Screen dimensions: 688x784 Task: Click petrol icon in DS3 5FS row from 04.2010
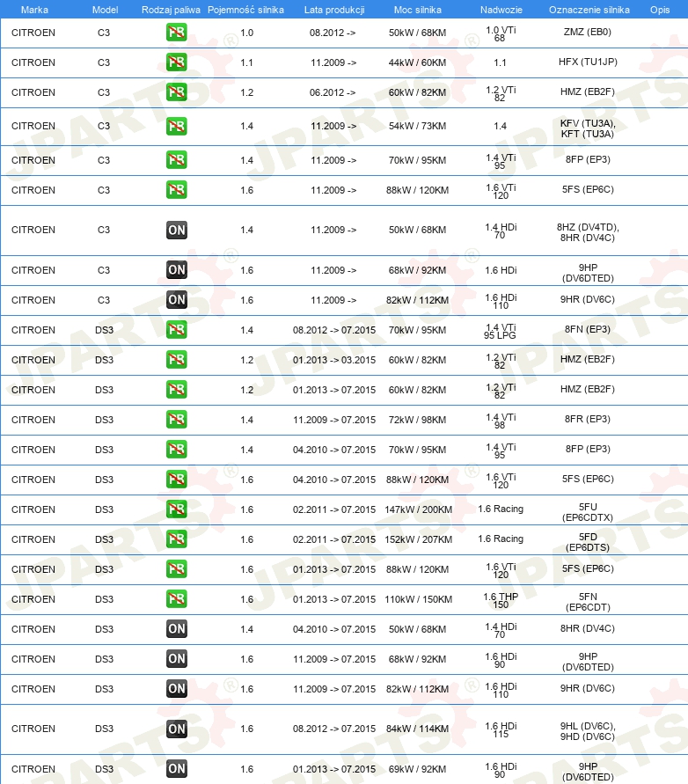point(177,480)
